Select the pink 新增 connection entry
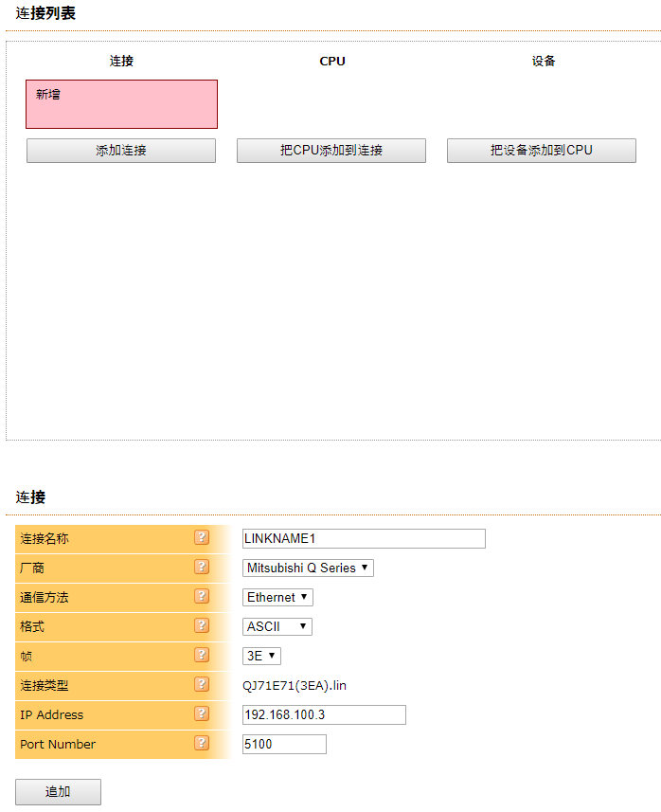Viewport: 661px width, 812px height. click(x=121, y=104)
